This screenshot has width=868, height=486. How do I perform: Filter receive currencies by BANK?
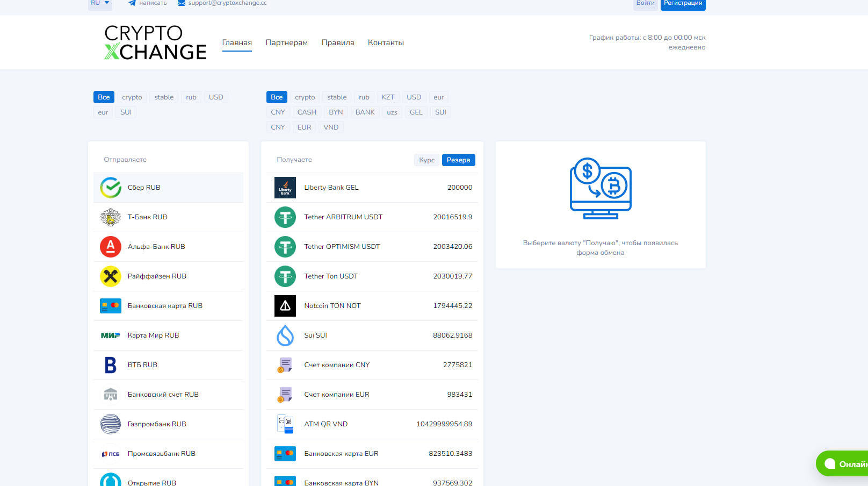coord(365,112)
